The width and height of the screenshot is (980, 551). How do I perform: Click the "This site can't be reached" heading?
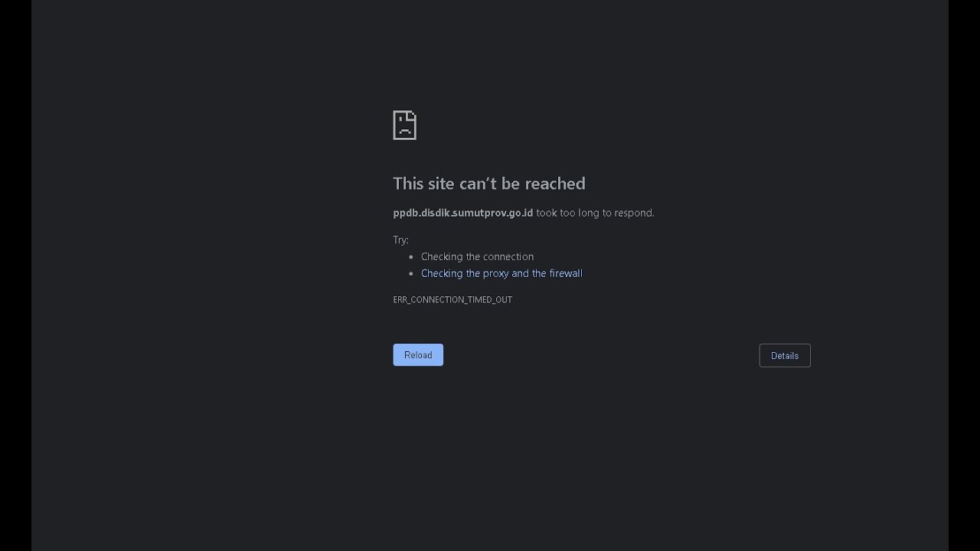[x=489, y=184]
